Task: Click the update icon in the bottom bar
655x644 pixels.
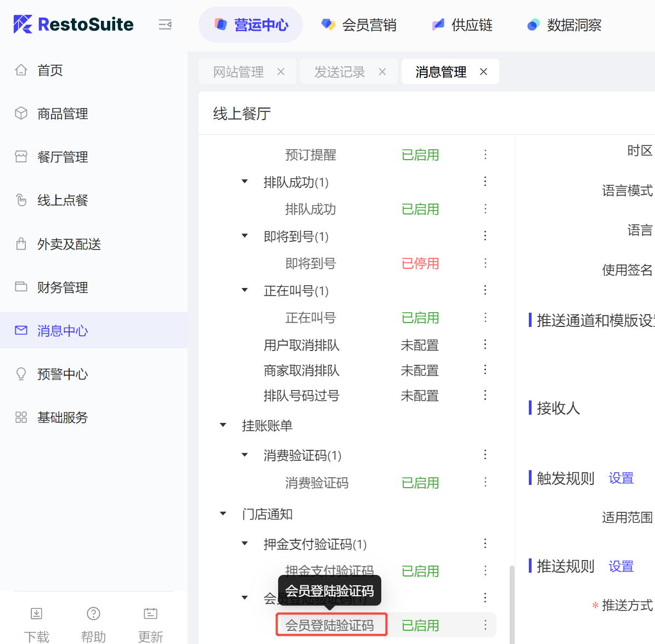Action: (150, 614)
